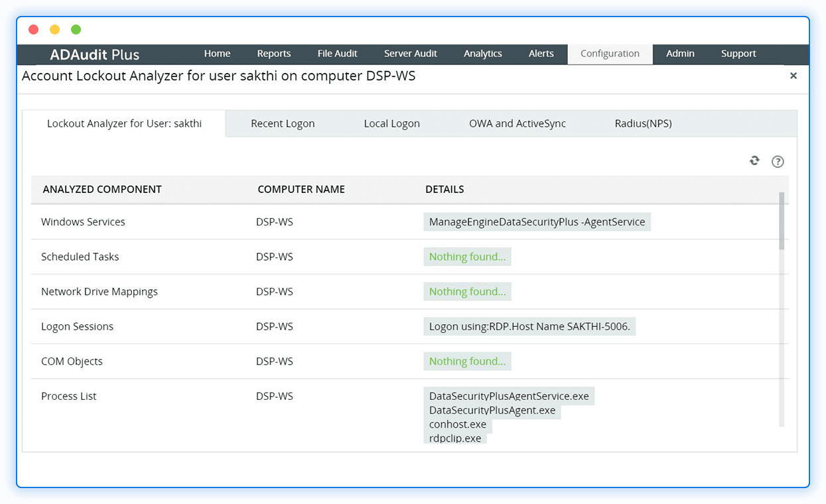Click the ADAudit Plus logo

click(93, 54)
